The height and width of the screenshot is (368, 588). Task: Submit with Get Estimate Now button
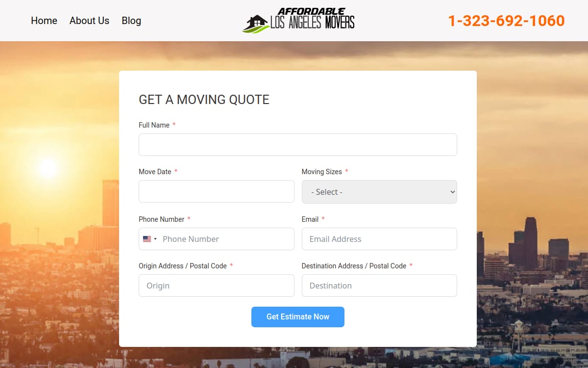(298, 317)
